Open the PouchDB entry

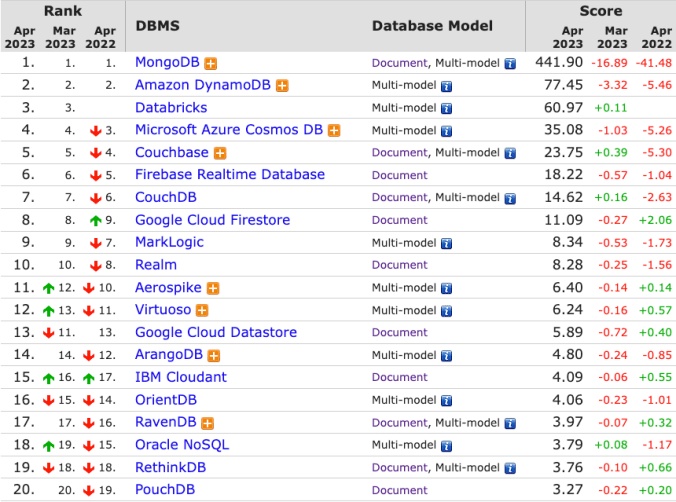point(165,489)
